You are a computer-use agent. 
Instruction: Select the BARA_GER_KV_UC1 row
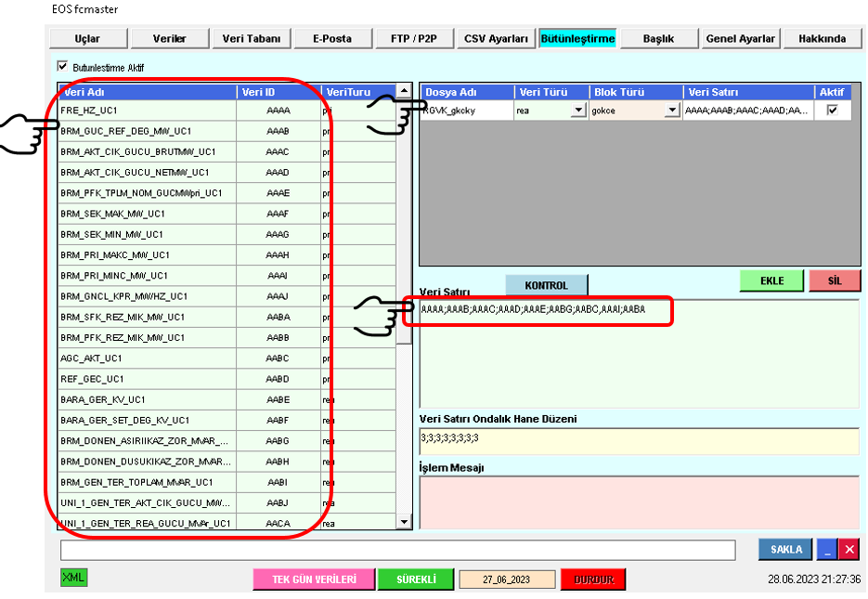click(227, 399)
